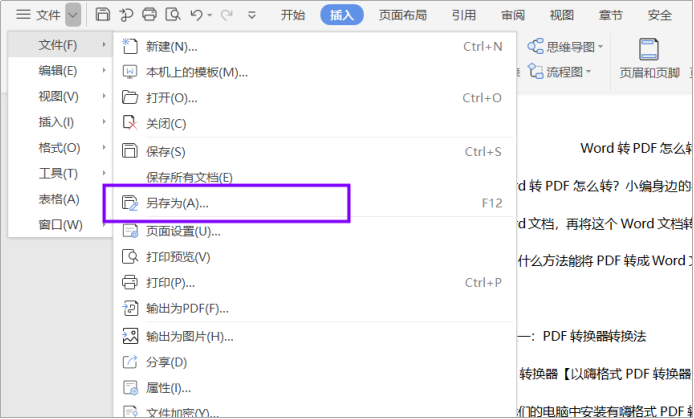Click the 思维导图 mind map icon
Viewport: 694px width, 419px height.
535,46
